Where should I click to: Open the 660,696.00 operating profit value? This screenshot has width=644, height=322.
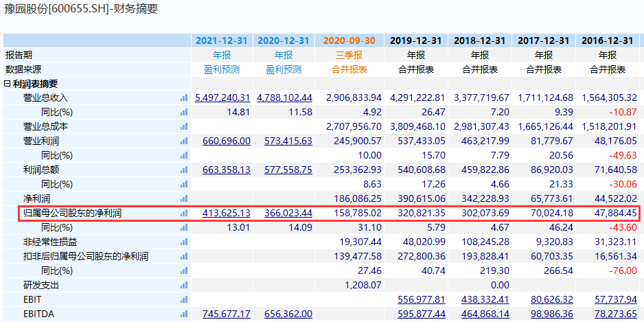[227, 141]
